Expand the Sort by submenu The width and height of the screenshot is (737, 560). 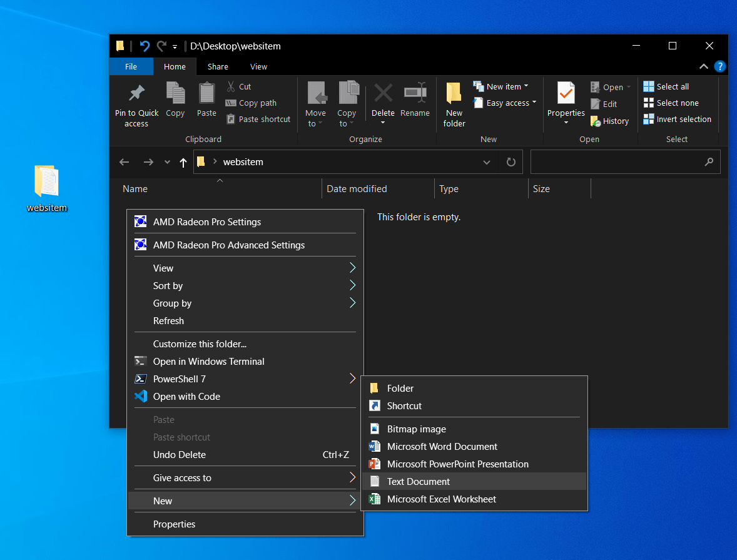(245, 286)
